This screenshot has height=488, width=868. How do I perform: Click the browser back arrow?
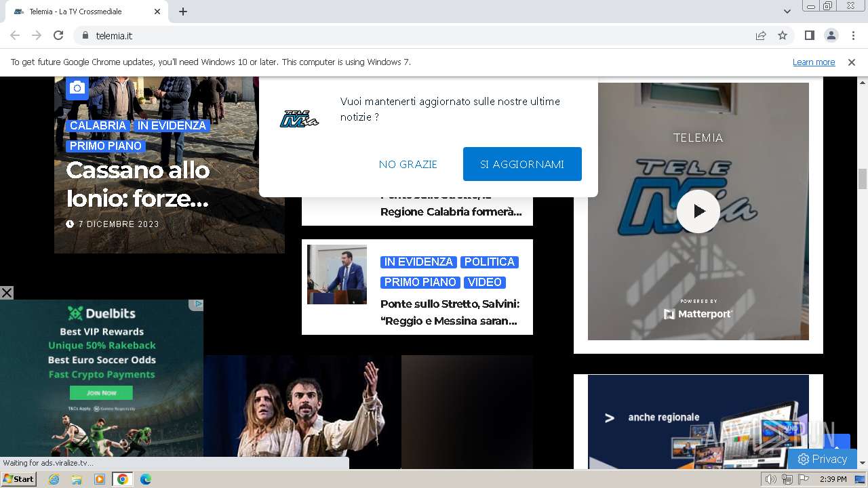15,35
